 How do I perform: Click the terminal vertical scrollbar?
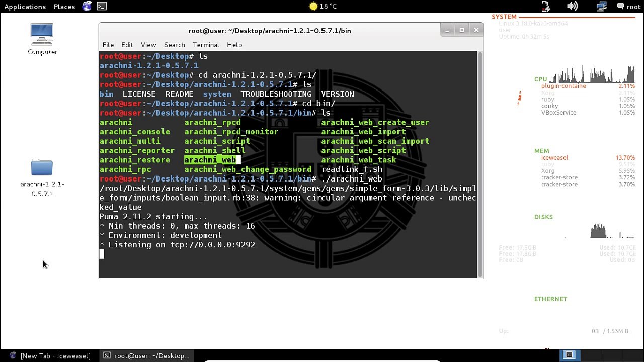click(480, 164)
